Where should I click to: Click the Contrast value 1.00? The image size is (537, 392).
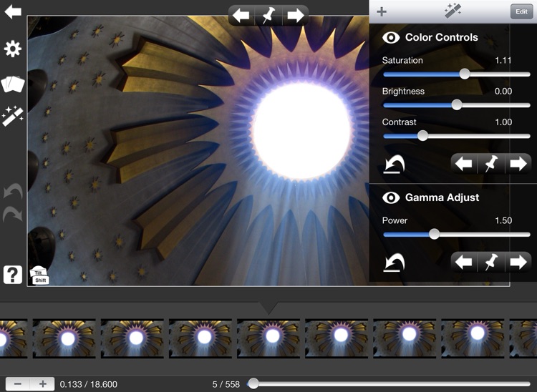tap(503, 122)
